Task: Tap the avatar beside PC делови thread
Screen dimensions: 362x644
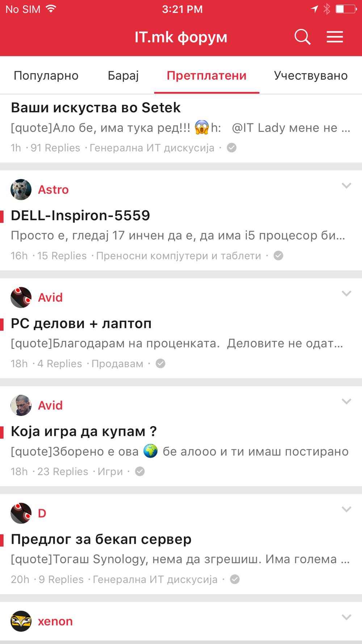Action: (x=21, y=297)
